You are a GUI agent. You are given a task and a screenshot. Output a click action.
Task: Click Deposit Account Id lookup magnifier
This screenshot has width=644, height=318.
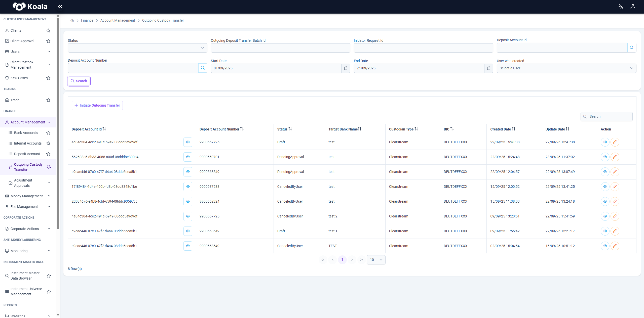(632, 48)
